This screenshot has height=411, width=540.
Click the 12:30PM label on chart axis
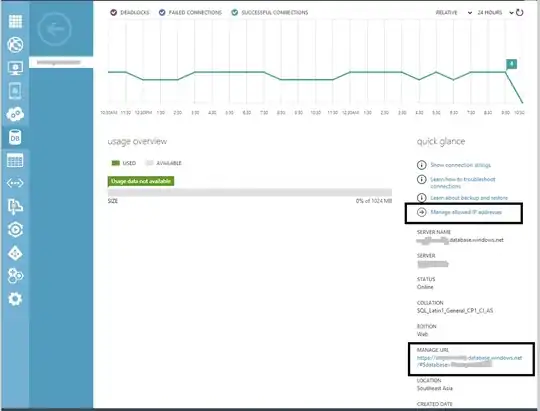click(143, 113)
